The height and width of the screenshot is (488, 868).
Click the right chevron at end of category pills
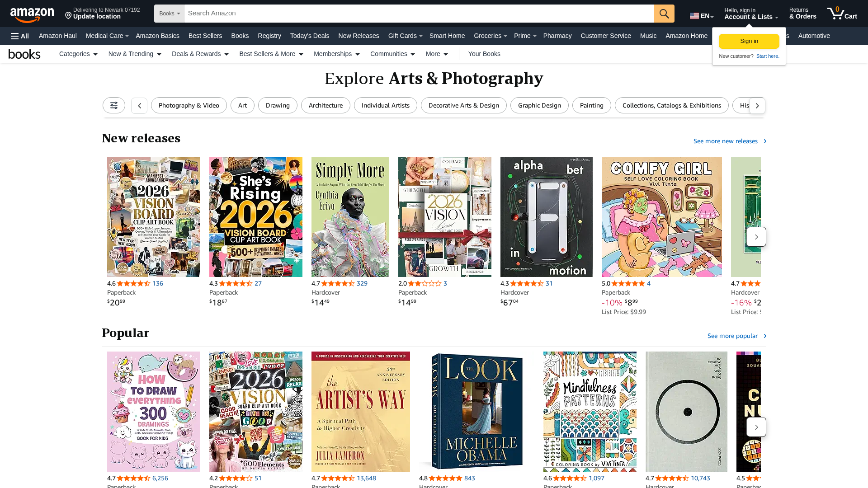click(x=757, y=105)
